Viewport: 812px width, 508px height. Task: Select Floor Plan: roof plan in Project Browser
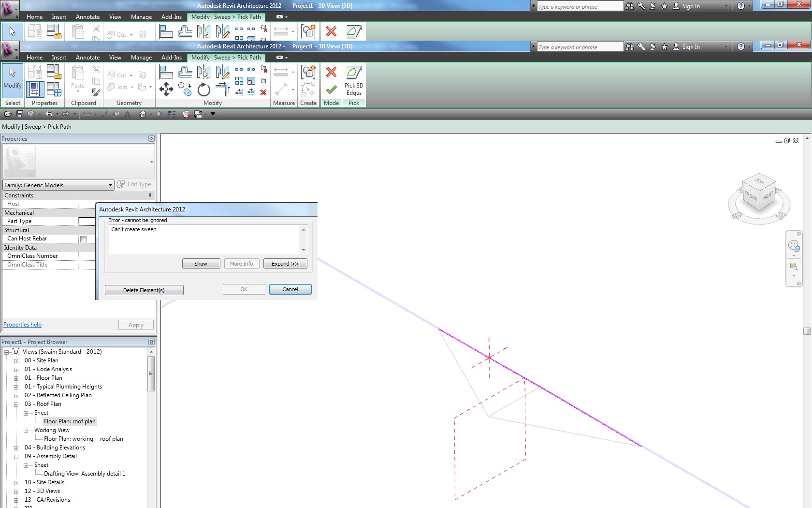[70, 421]
